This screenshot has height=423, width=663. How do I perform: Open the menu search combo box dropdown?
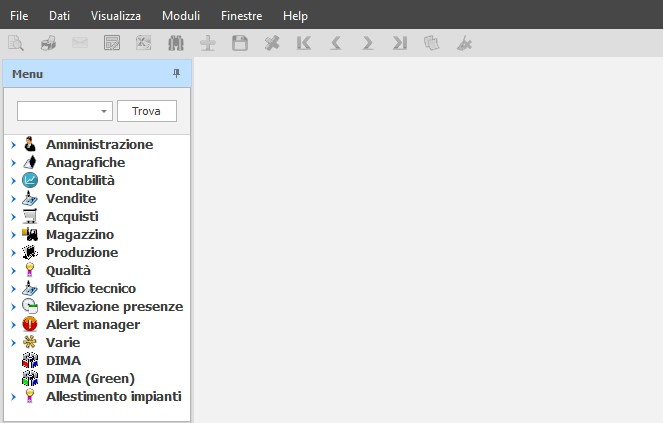pos(104,111)
